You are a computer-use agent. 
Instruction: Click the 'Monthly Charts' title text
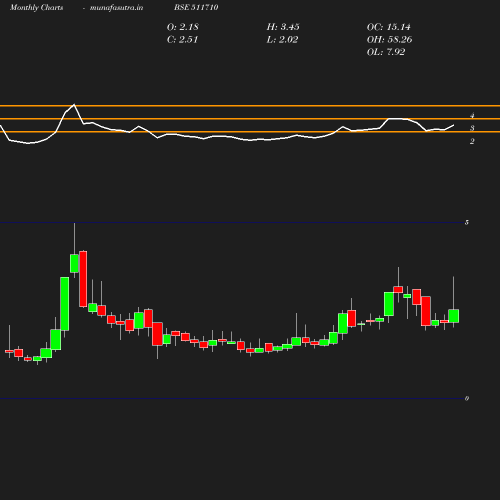click(36, 7)
